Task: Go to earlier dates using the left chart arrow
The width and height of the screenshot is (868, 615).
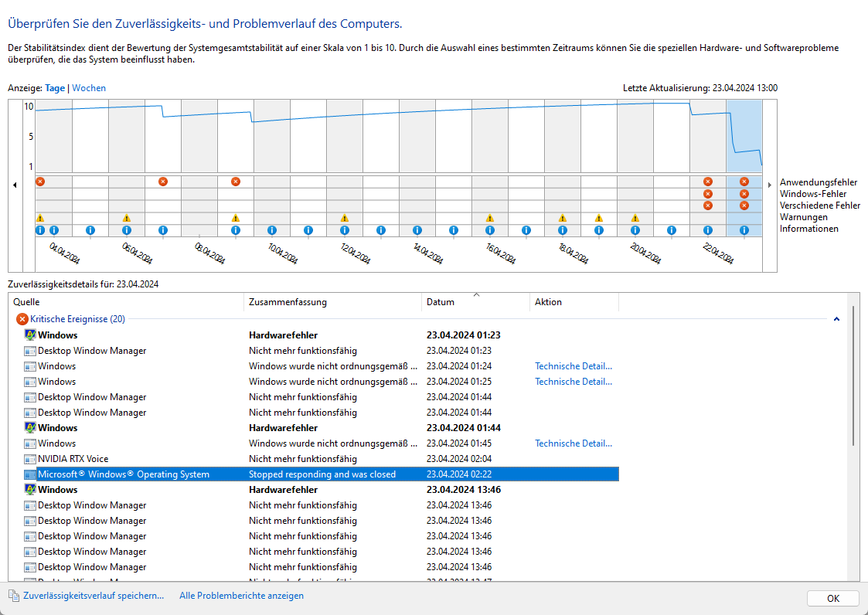Action: (15, 185)
